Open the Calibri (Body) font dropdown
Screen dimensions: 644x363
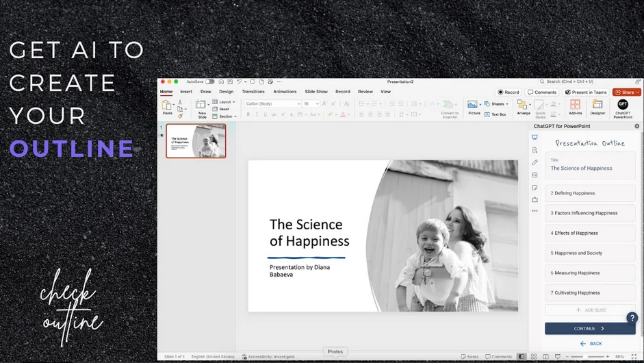(x=272, y=103)
